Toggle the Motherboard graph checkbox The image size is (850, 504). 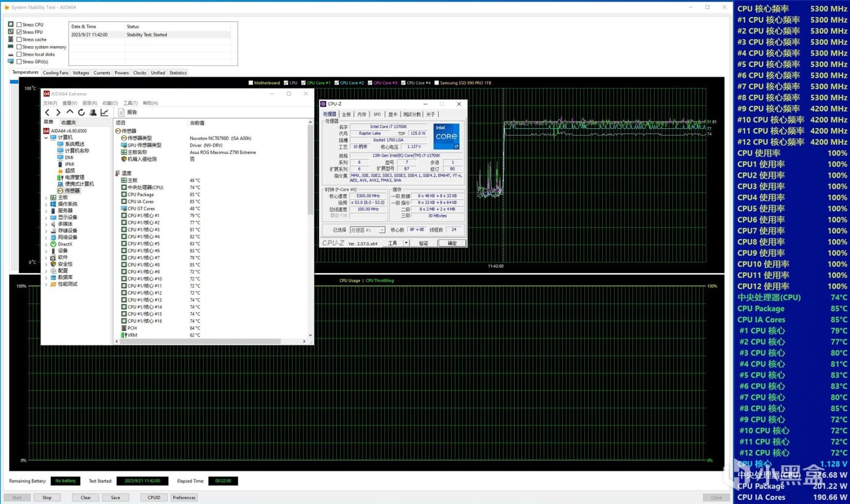pyautogui.click(x=251, y=83)
